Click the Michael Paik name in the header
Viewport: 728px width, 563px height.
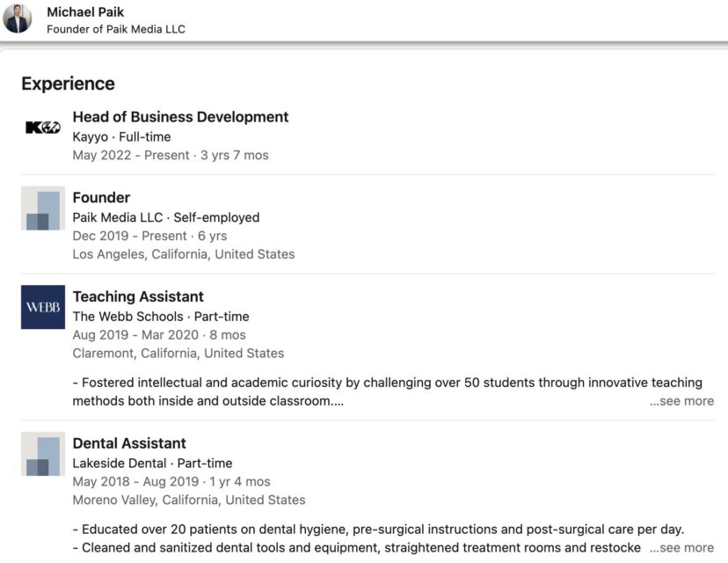click(87, 12)
